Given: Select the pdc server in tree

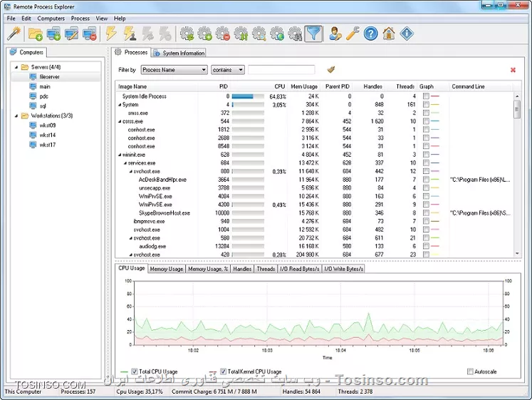Looking at the screenshot, I should 43,96.
